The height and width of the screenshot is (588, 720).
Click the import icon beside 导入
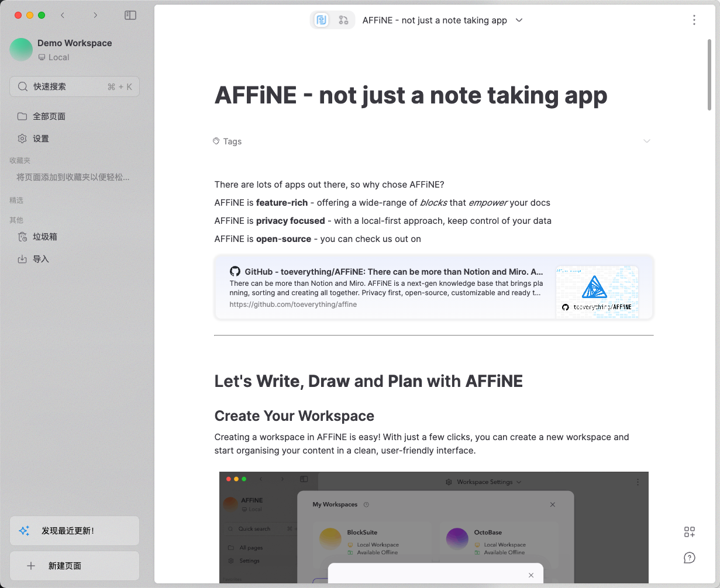(x=22, y=259)
